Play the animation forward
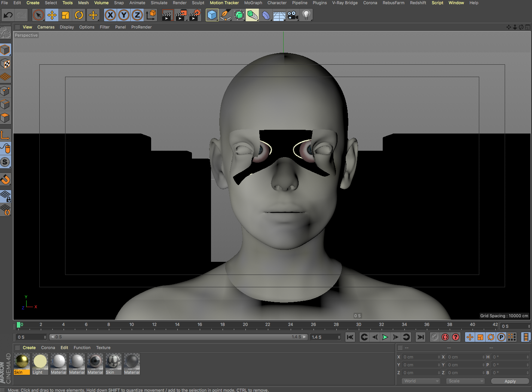This screenshot has width=532, height=392. pyautogui.click(x=385, y=337)
